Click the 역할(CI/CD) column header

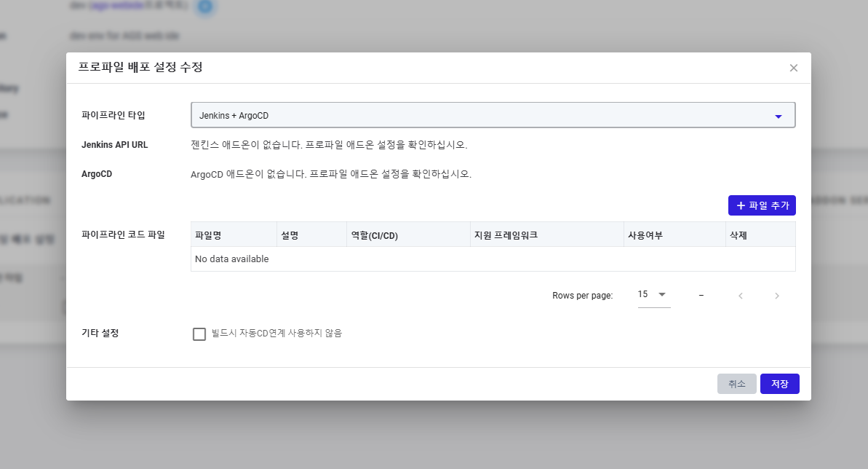(x=409, y=234)
